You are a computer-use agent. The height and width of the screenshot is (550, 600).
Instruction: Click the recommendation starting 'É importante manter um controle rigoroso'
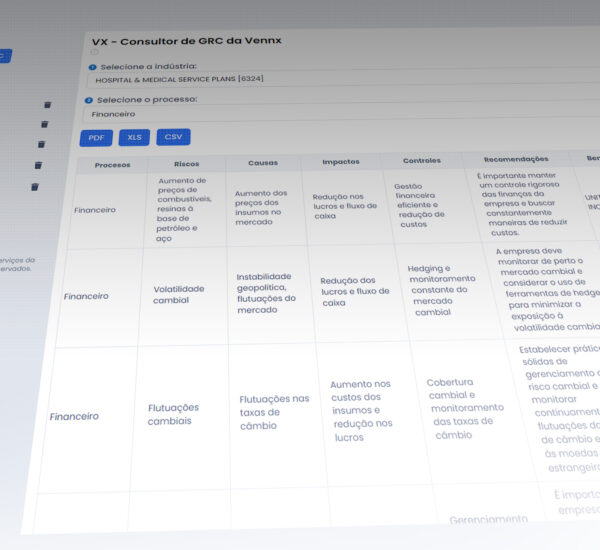[x=522, y=204]
